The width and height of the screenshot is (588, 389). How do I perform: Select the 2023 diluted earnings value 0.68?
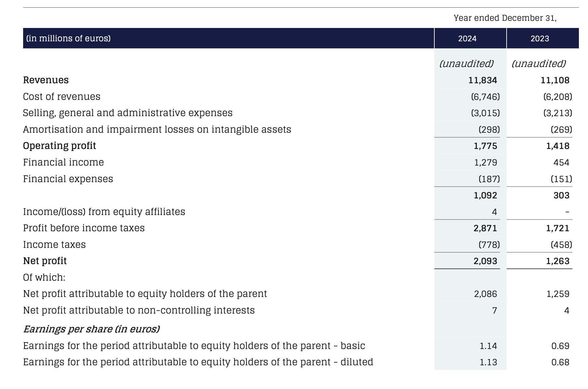[560, 362]
